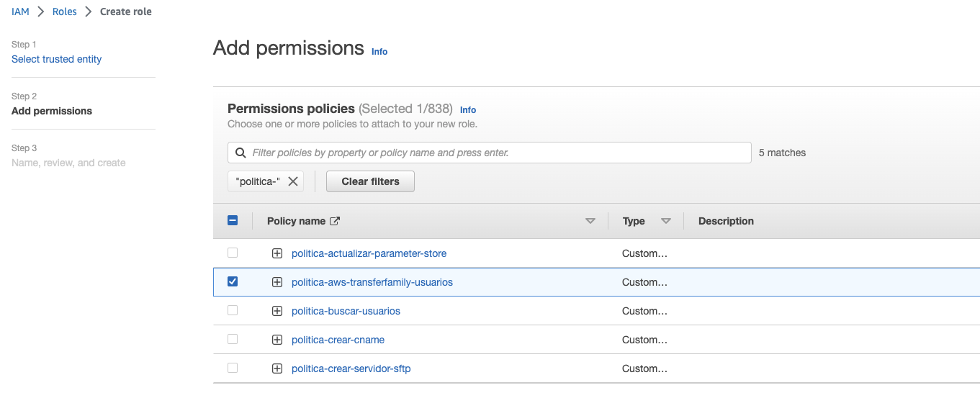980x398 pixels.
Task: Open Roles breadcrumb link
Action: [65, 12]
